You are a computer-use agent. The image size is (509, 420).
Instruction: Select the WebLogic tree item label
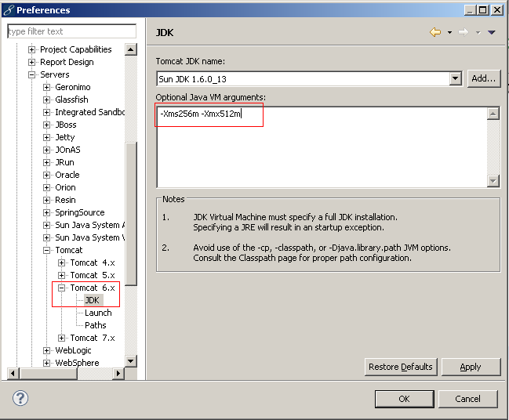pos(73,350)
